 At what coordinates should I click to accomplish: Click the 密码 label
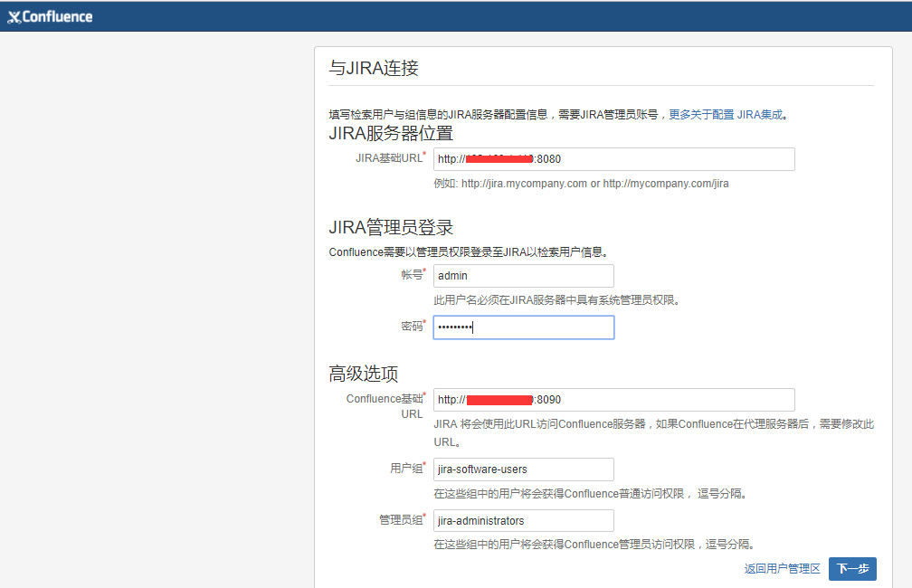coord(413,326)
